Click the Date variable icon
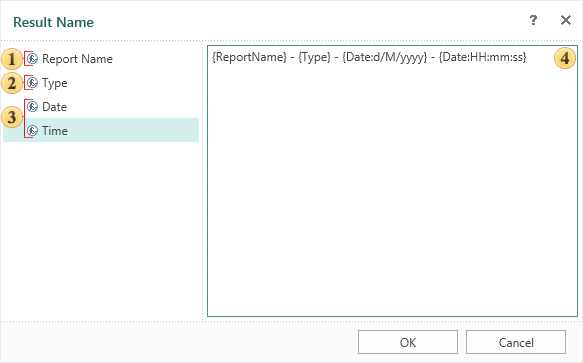Image resolution: width=583 pixels, height=363 pixels. click(x=33, y=107)
